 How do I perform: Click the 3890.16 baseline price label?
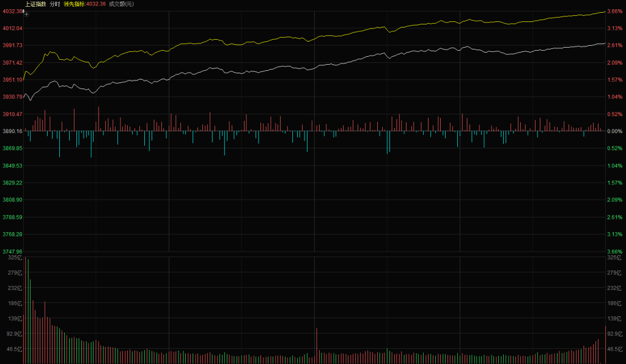12,131
